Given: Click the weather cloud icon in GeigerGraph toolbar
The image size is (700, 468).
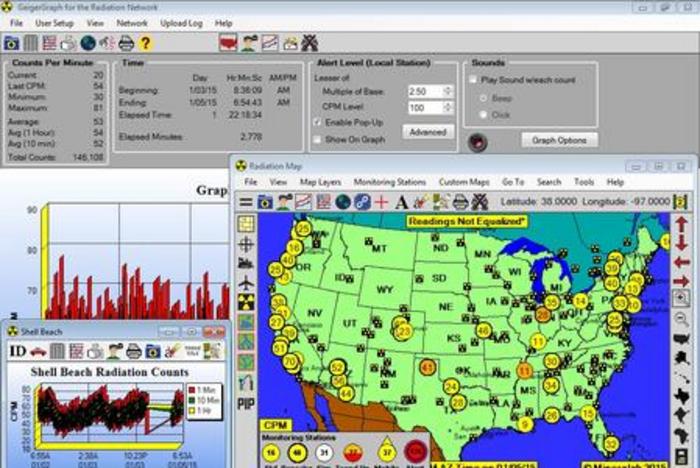Looking at the screenshot, I should click(290, 43).
